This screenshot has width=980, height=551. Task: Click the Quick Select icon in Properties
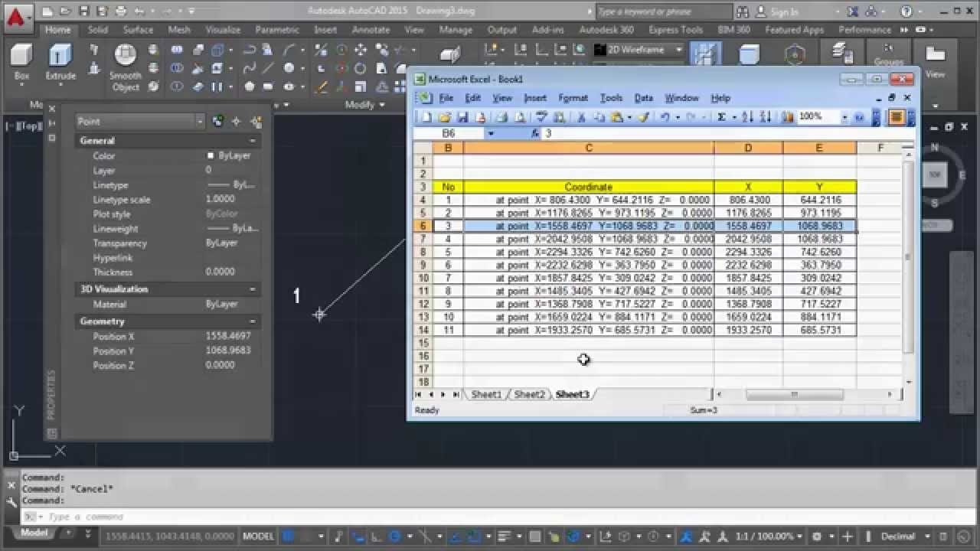point(256,121)
